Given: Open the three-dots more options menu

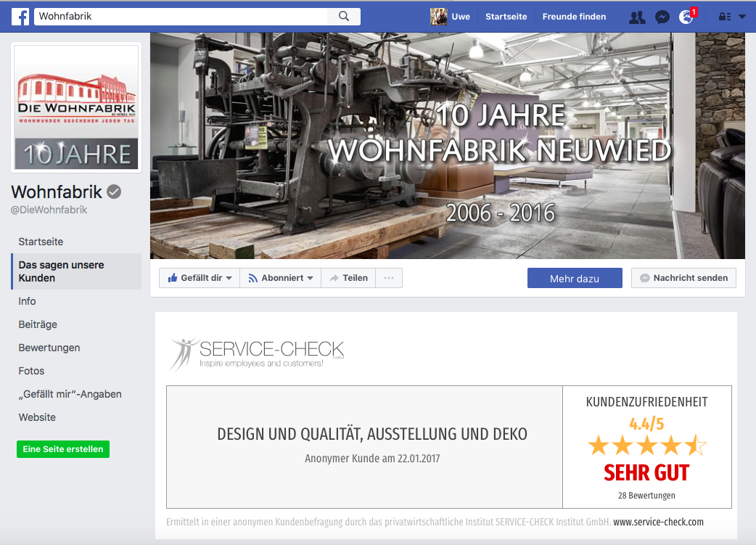Looking at the screenshot, I should [389, 278].
